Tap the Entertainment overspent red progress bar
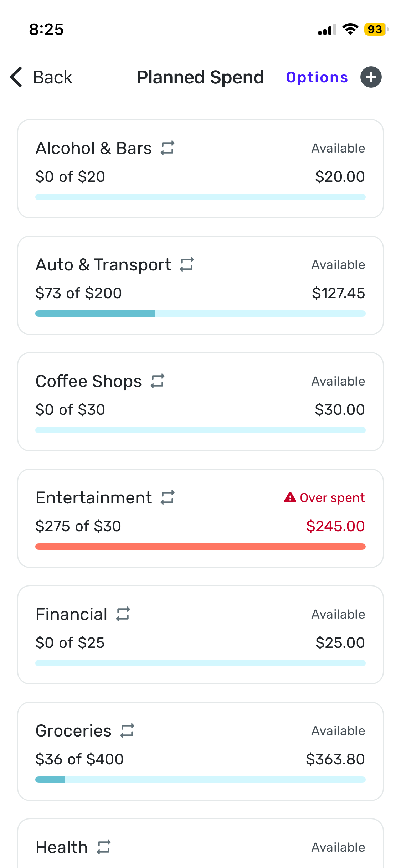 tap(200, 547)
